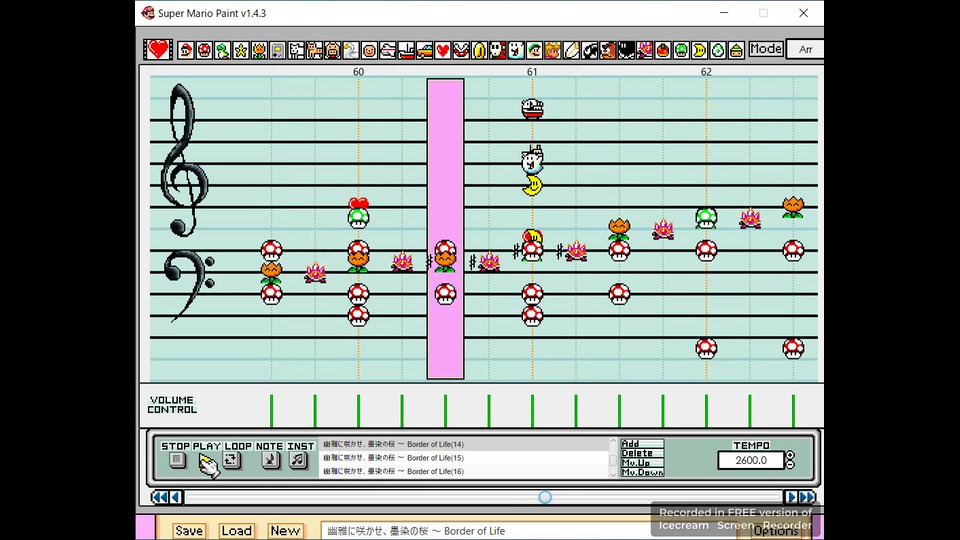
Task: Select the baby Face instrument icon
Action: (369, 50)
